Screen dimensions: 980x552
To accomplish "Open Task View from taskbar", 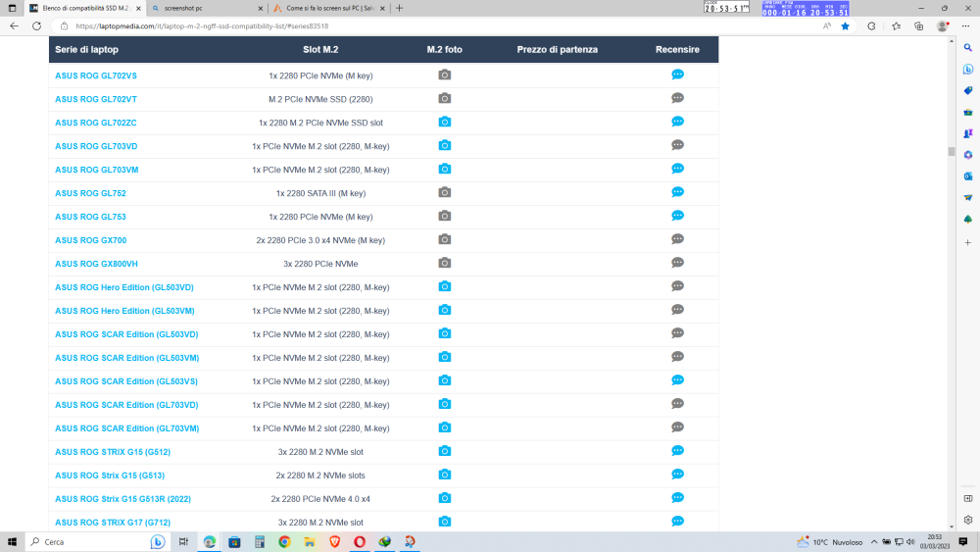I will (x=183, y=542).
